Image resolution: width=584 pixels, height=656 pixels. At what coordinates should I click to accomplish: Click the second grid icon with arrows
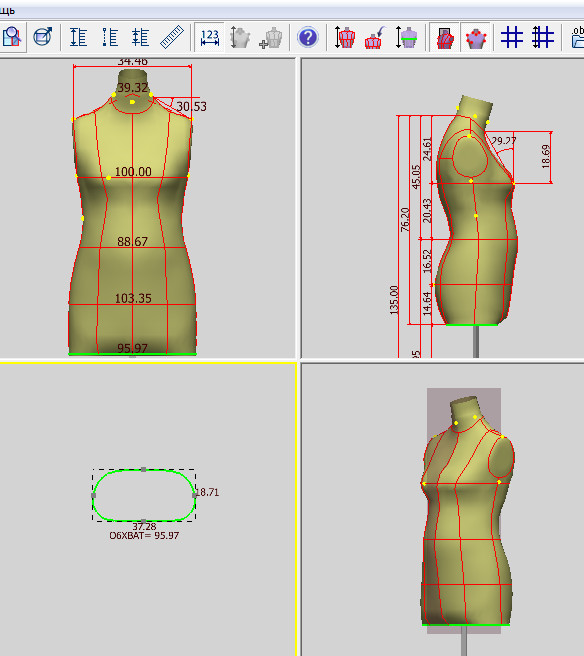pos(543,37)
